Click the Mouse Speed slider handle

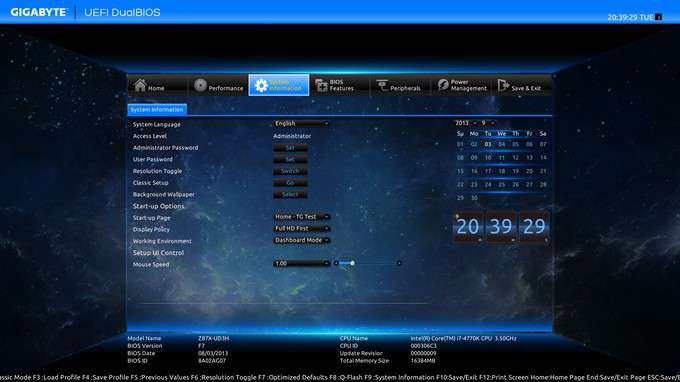click(x=352, y=263)
